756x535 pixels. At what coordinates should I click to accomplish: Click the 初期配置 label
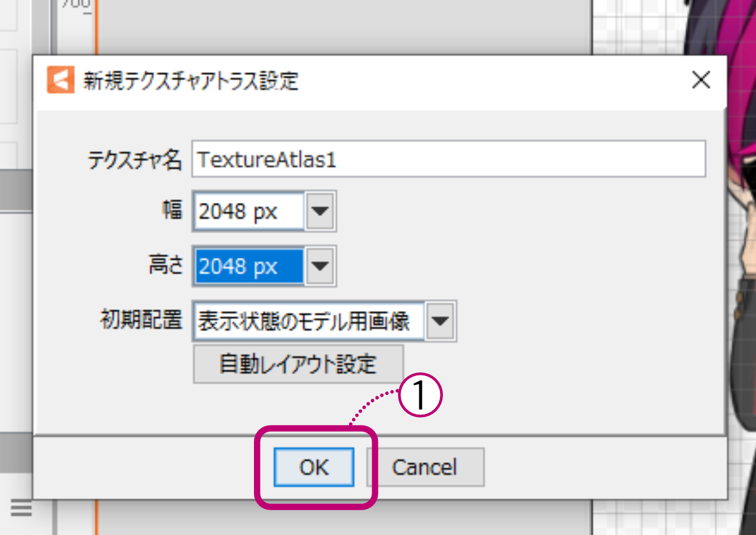point(141,321)
